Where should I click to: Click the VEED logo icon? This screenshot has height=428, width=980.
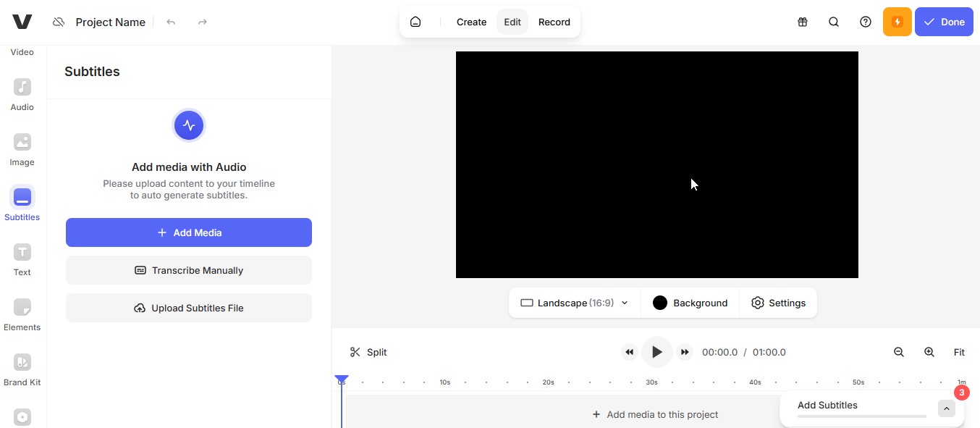click(x=22, y=22)
